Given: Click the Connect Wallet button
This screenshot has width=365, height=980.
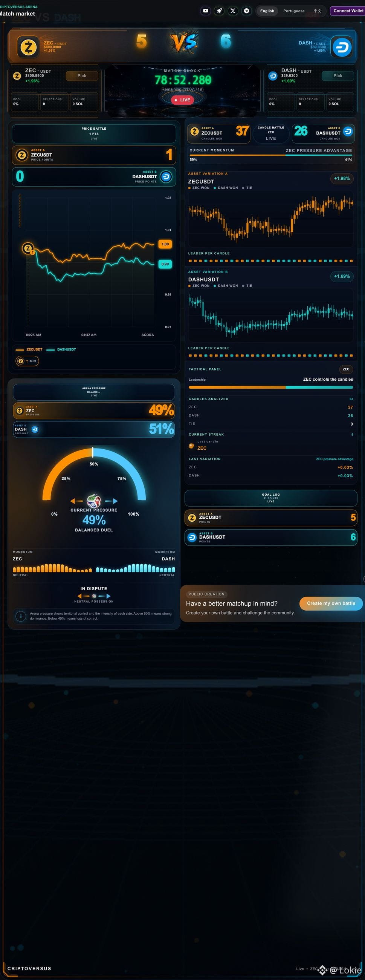Looking at the screenshot, I should coord(348,11).
